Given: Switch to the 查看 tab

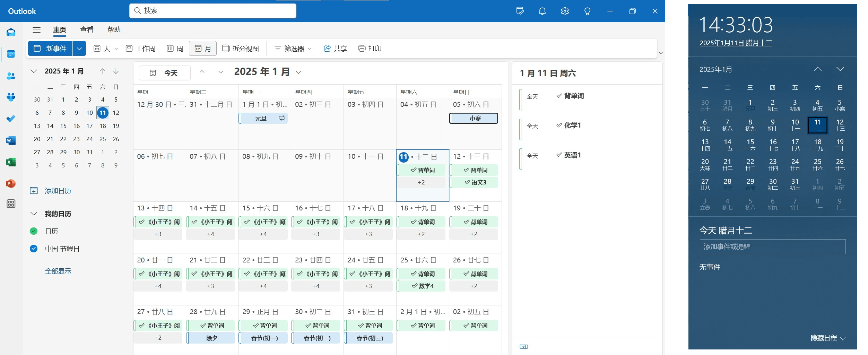Looking at the screenshot, I should click(86, 29).
